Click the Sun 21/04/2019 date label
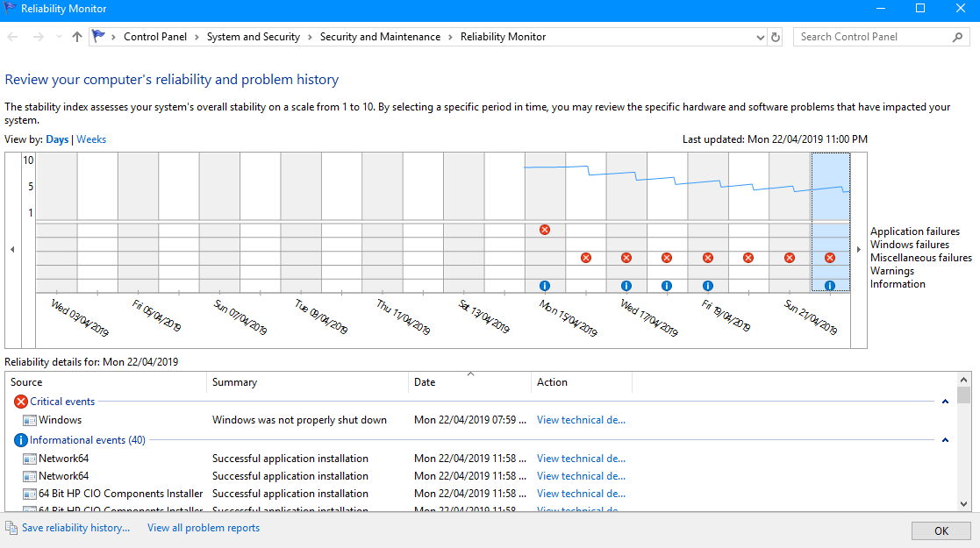980x548 pixels. 811,317
